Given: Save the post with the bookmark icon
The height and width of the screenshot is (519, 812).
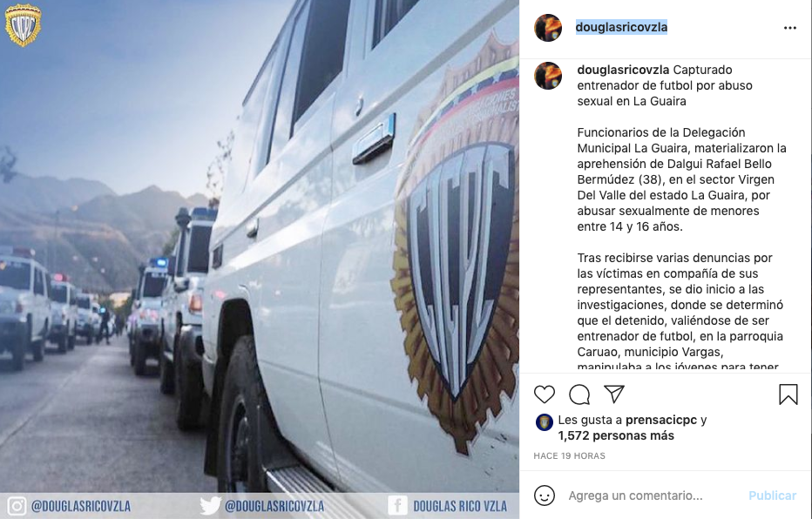Looking at the screenshot, I should 788,394.
